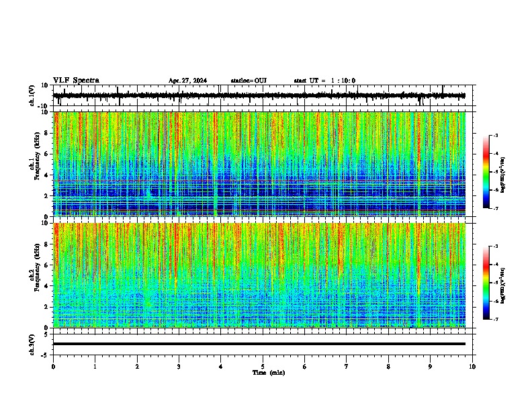Click time axis tick label "6"
532x411 pixels.
point(305,367)
